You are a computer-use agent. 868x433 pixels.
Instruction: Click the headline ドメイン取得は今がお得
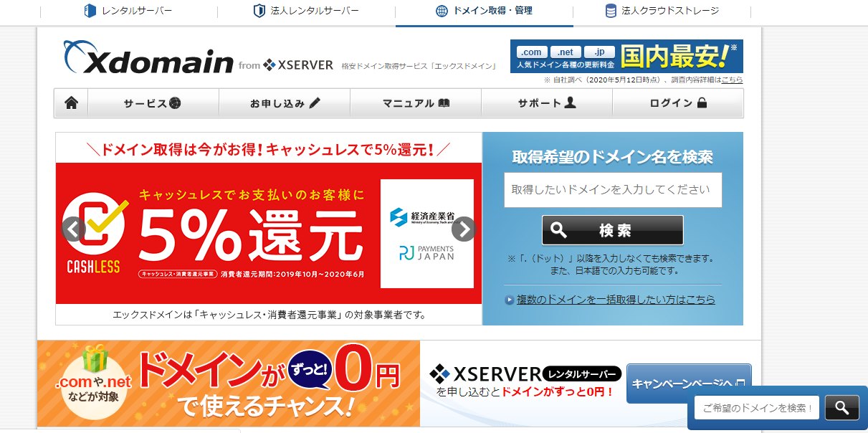(269, 148)
